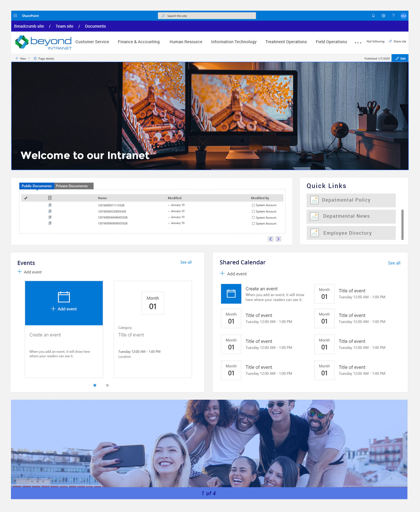Image resolution: width=420 pixels, height=512 pixels.
Task: Click file icon for 12016000011113328
Action: tap(50, 205)
